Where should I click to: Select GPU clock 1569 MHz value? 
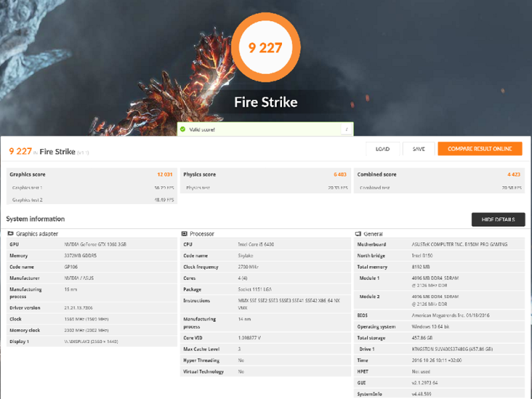(x=86, y=319)
